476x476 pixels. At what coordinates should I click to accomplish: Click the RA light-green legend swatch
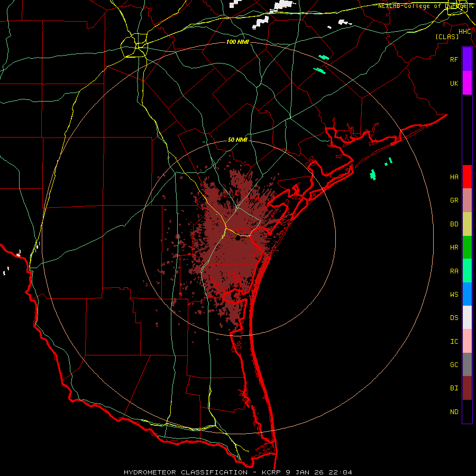[467, 271]
